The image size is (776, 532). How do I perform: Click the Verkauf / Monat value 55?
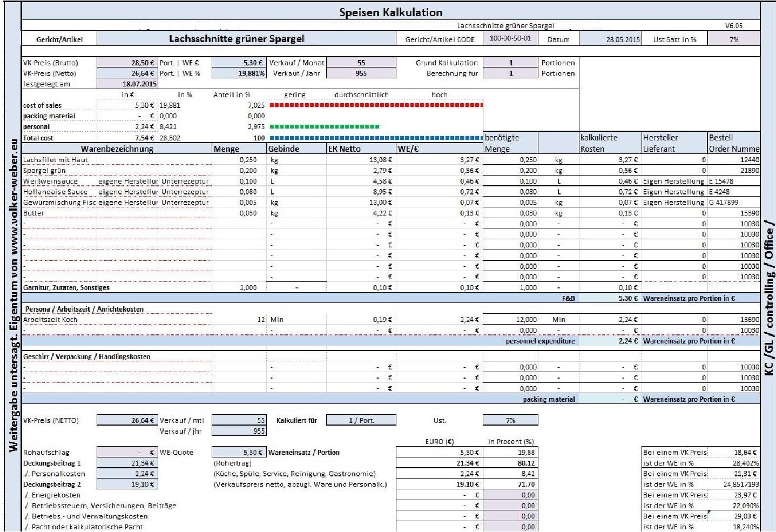tap(361, 63)
